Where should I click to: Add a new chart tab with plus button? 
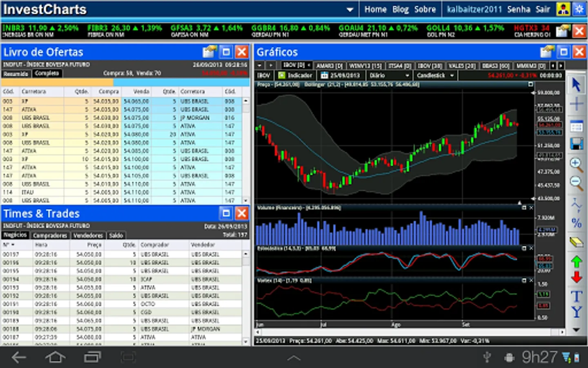click(270, 65)
